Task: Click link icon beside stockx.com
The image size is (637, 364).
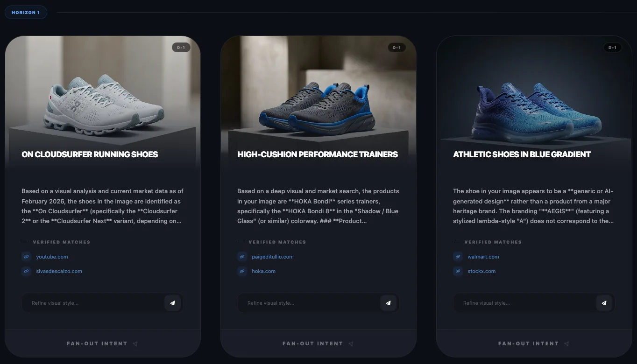Action: (x=458, y=271)
